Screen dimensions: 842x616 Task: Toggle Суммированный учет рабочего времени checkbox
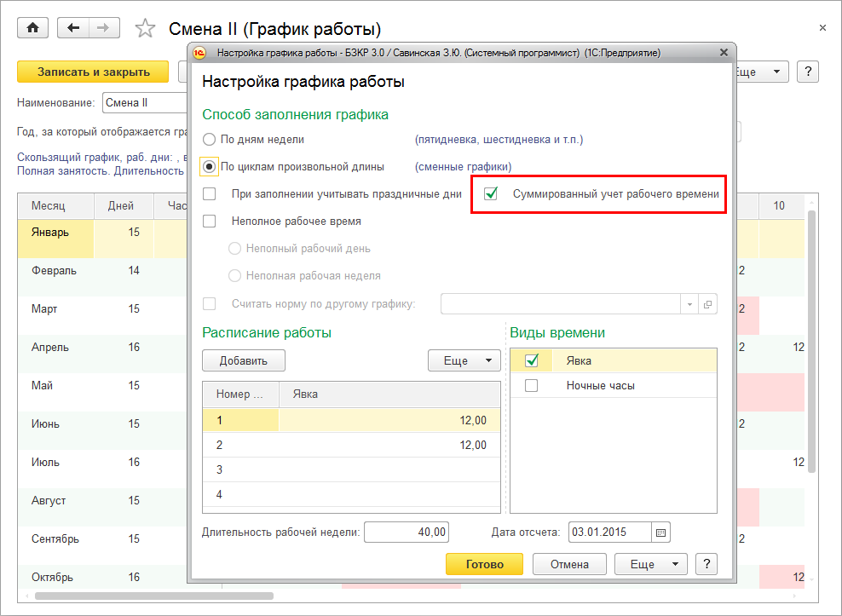pyautogui.click(x=491, y=194)
